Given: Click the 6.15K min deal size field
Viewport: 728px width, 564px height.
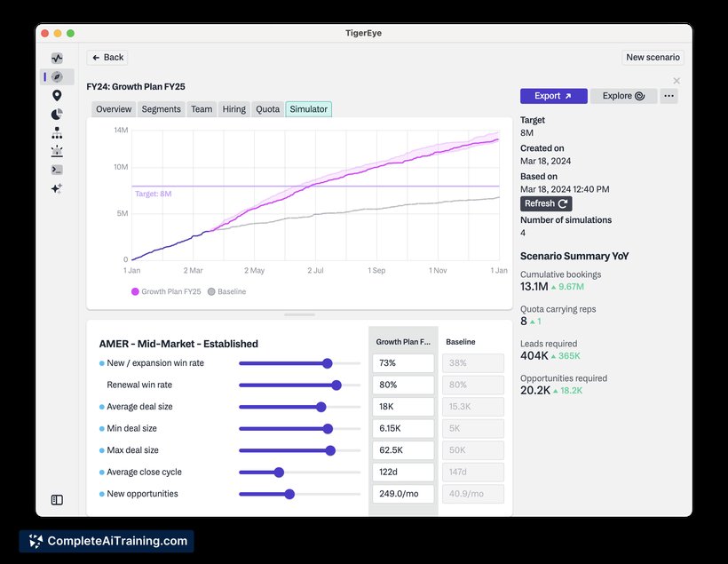Looking at the screenshot, I should pos(403,429).
